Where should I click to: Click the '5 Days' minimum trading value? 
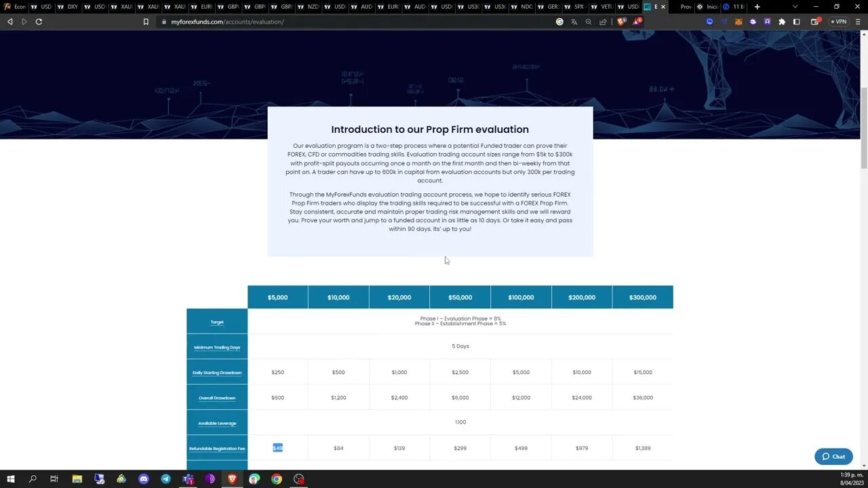[x=460, y=346]
